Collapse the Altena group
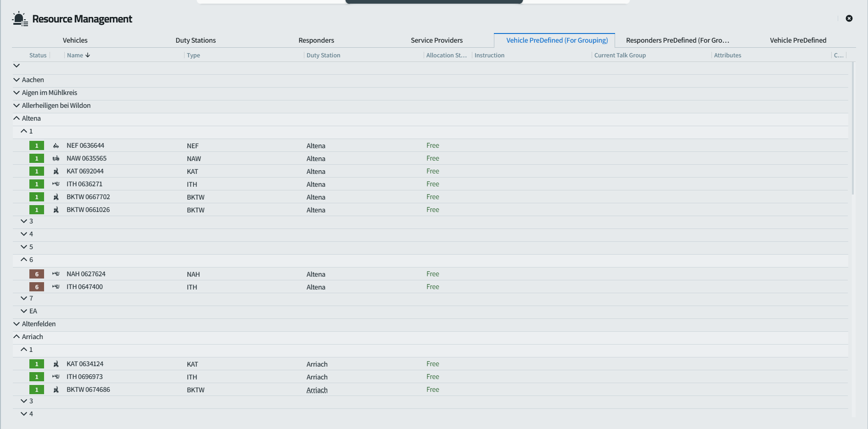The width and height of the screenshot is (868, 429). tap(17, 118)
